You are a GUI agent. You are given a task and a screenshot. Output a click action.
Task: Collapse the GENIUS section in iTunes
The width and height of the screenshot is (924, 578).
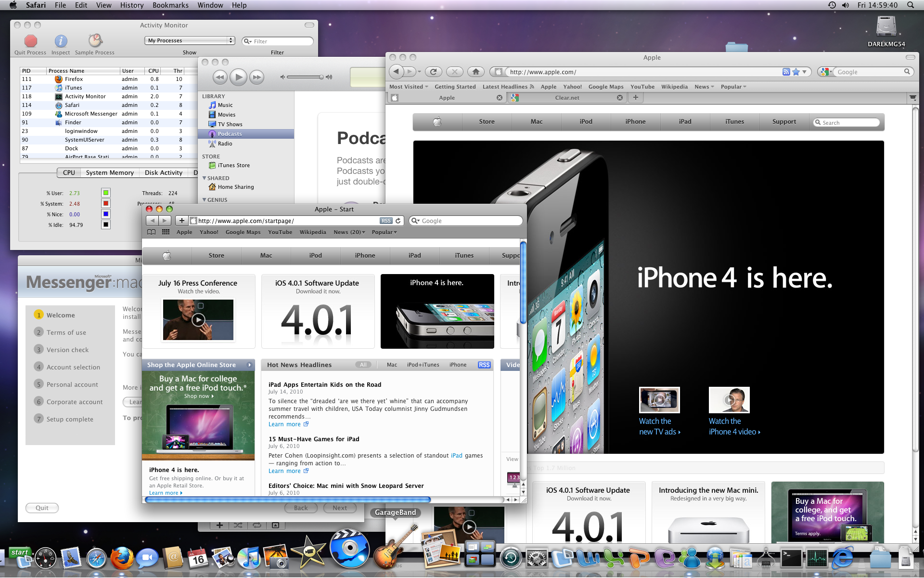coord(205,200)
